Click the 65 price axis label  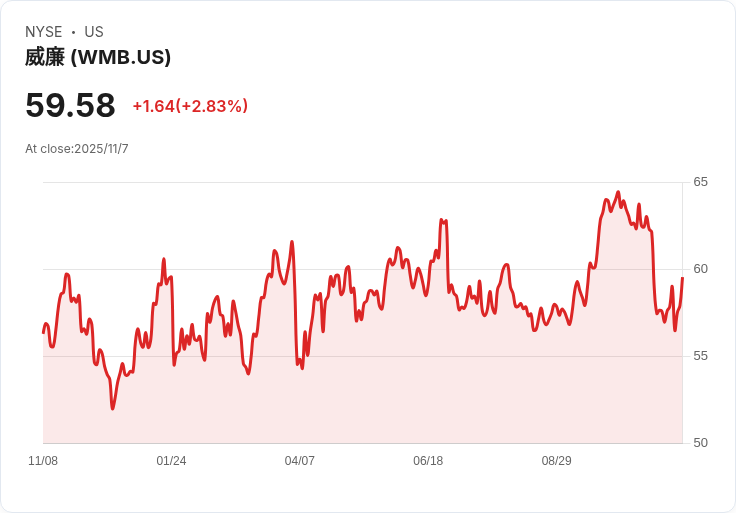click(x=700, y=182)
